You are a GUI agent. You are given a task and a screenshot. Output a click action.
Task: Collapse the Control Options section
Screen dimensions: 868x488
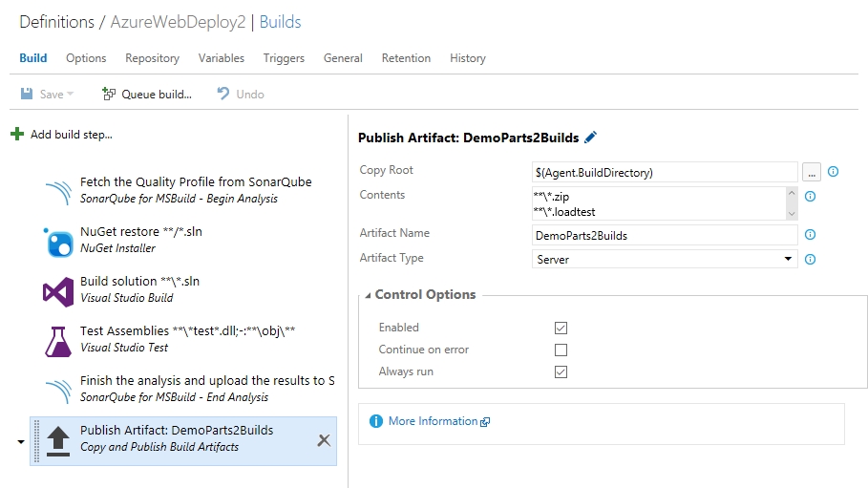coord(368,296)
